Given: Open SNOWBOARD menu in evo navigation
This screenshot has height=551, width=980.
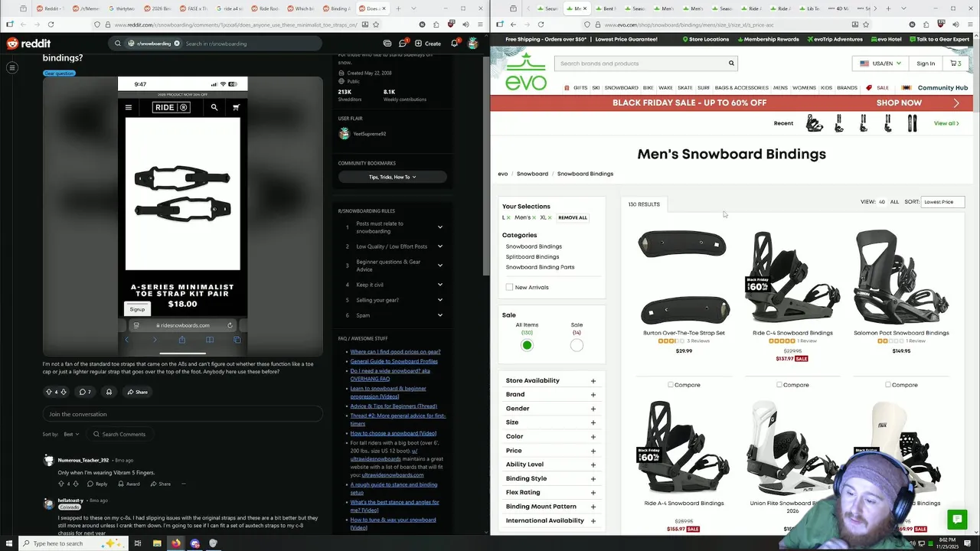Looking at the screenshot, I should [621, 88].
